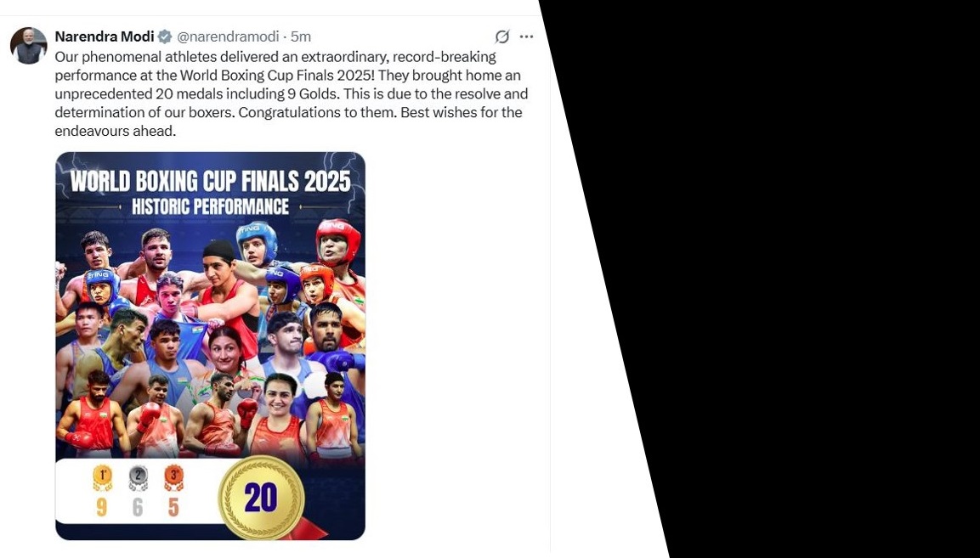Click the 5m post timestamp

coord(301,37)
